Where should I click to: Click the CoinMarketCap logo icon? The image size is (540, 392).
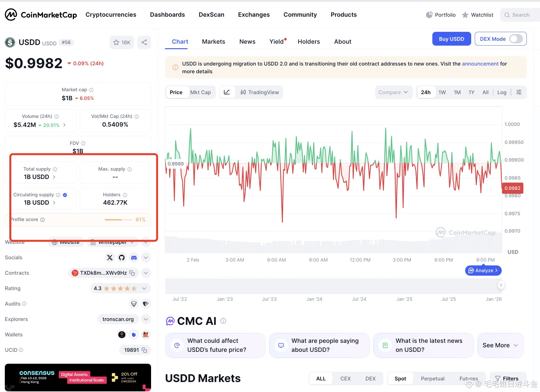tap(11, 14)
